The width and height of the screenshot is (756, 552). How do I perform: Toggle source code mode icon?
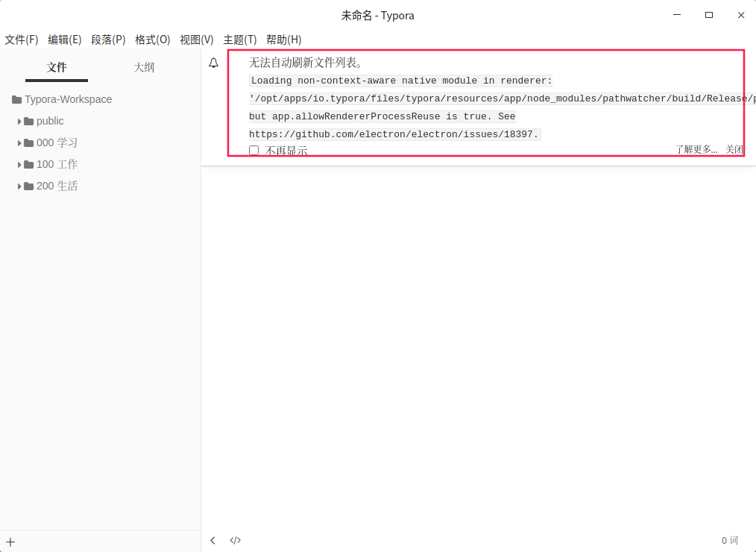[236, 540]
